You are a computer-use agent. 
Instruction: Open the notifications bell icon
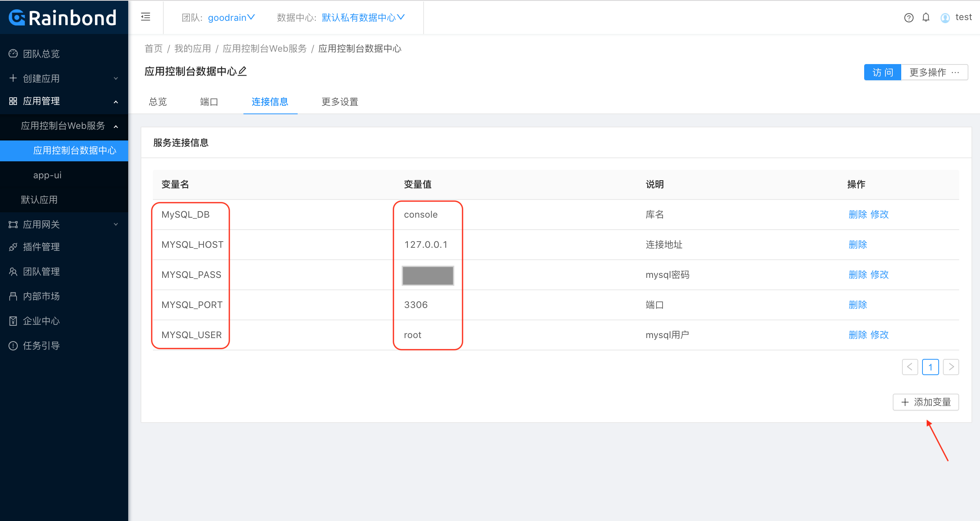pyautogui.click(x=926, y=17)
